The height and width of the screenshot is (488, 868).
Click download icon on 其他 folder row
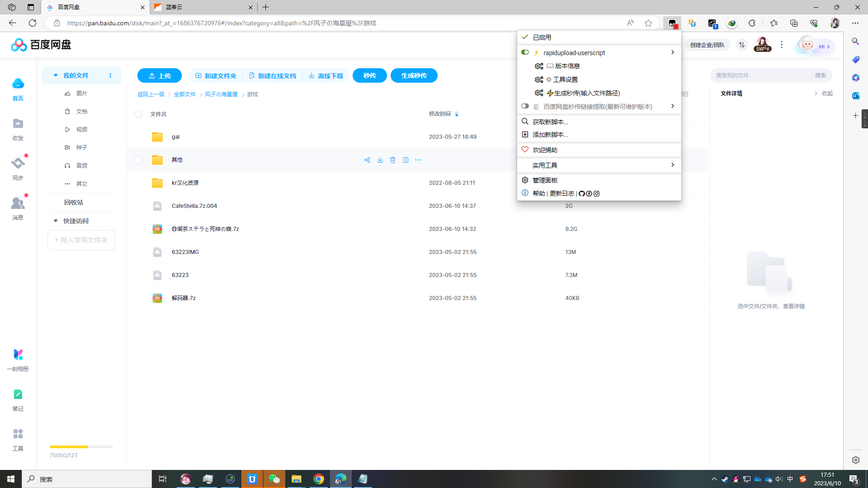380,160
